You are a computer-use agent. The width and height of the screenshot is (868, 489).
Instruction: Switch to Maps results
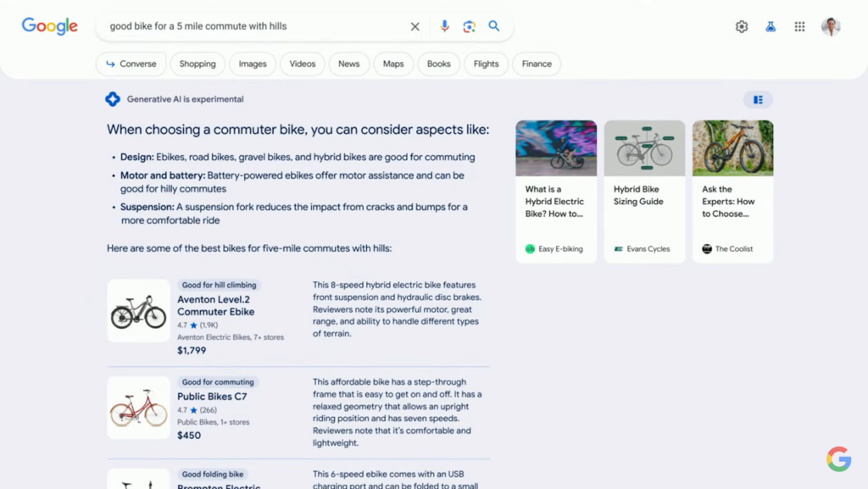[x=393, y=64]
